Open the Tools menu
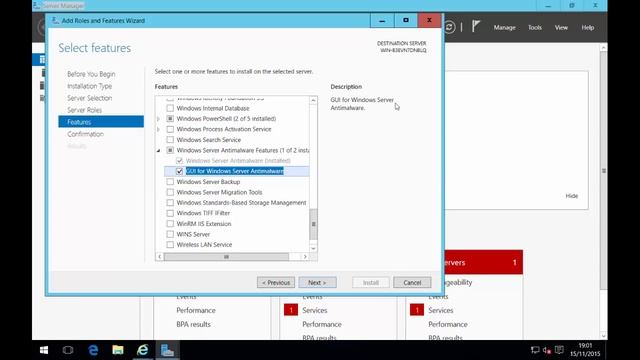 tap(535, 27)
